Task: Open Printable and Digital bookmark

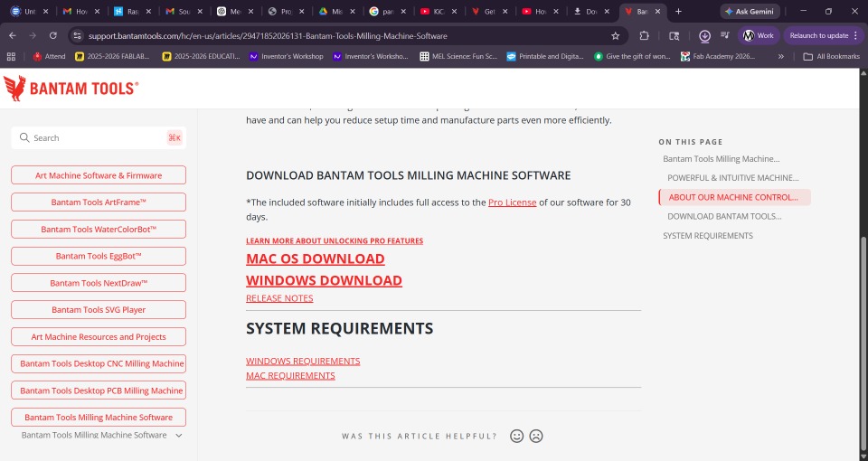Action: [x=545, y=56]
